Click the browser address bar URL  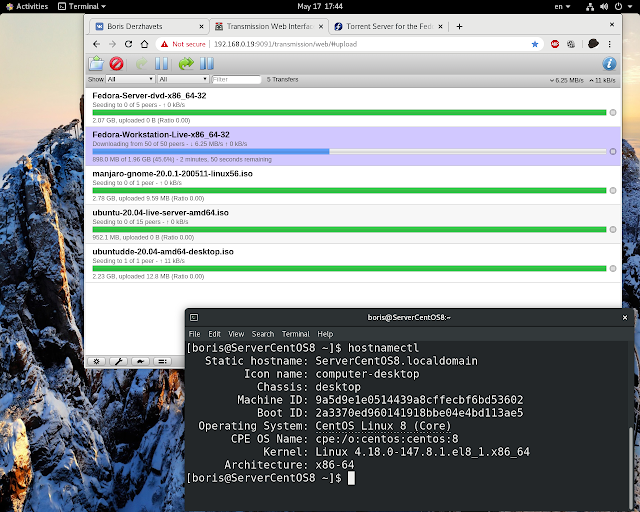pos(285,44)
